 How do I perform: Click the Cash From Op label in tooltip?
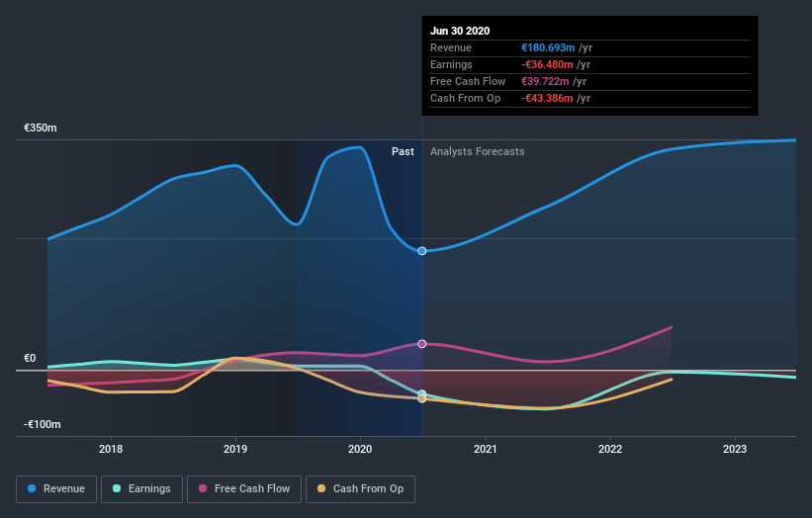(465, 98)
